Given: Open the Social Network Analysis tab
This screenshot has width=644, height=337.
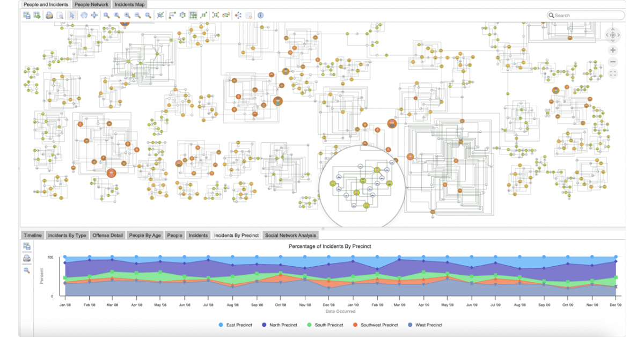Looking at the screenshot, I should tap(290, 235).
